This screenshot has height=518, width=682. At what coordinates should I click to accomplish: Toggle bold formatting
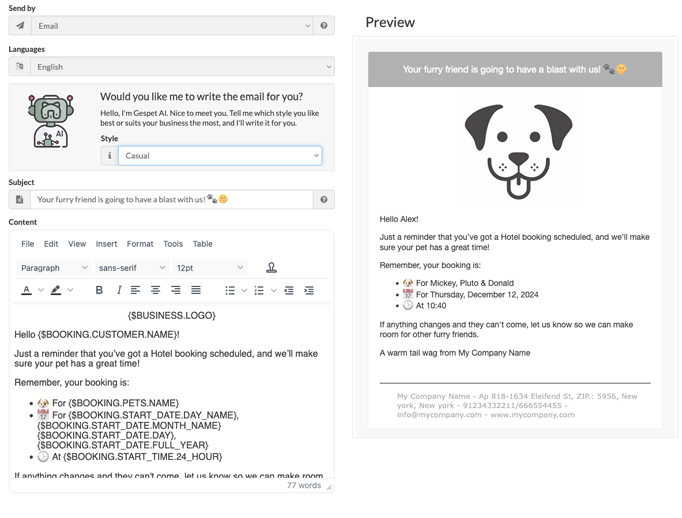point(99,290)
